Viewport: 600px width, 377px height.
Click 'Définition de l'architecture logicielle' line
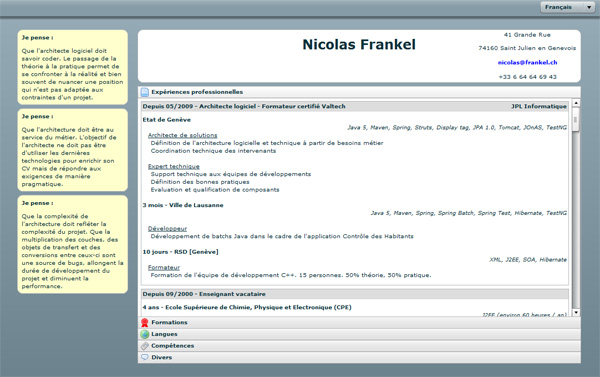pyautogui.click(x=267, y=143)
